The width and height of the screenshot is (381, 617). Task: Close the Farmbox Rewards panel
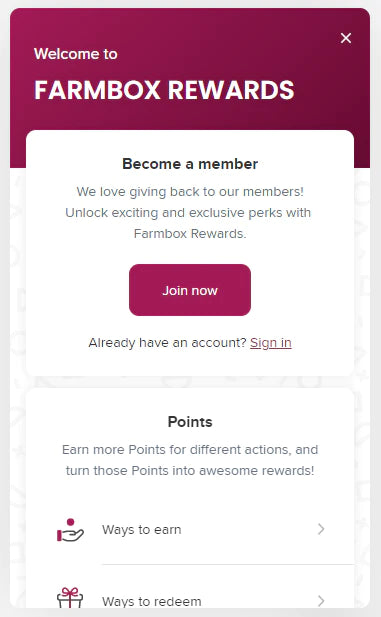346,38
